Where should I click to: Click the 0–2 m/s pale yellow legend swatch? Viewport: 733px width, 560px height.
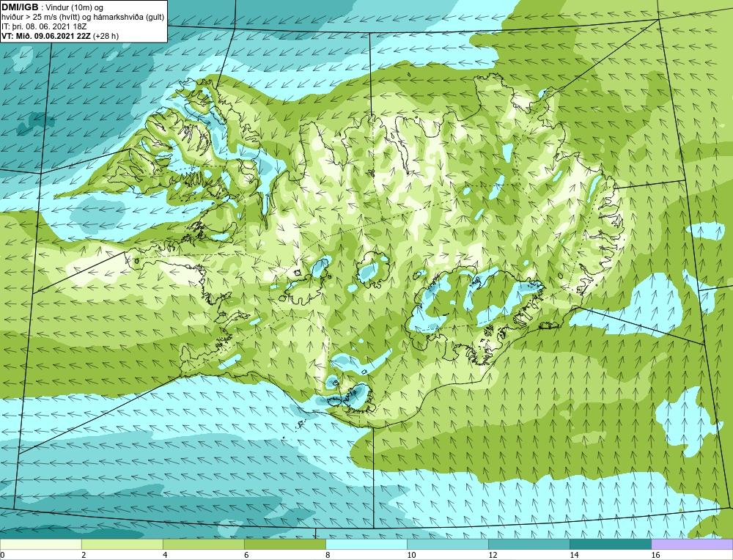(40, 545)
